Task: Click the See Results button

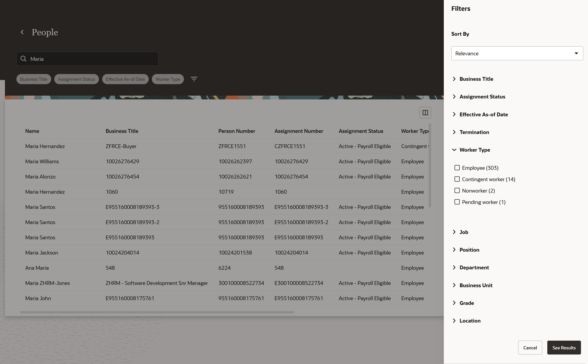Action: [x=564, y=348]
